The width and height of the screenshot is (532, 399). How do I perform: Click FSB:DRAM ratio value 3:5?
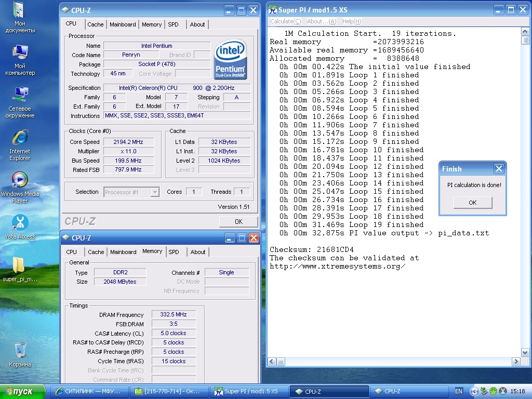pyautogui.click(x=174, y=324)
